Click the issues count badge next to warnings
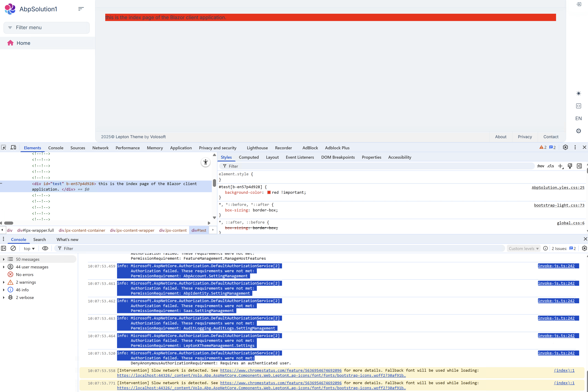588x392 pixels. click(553, 148)
